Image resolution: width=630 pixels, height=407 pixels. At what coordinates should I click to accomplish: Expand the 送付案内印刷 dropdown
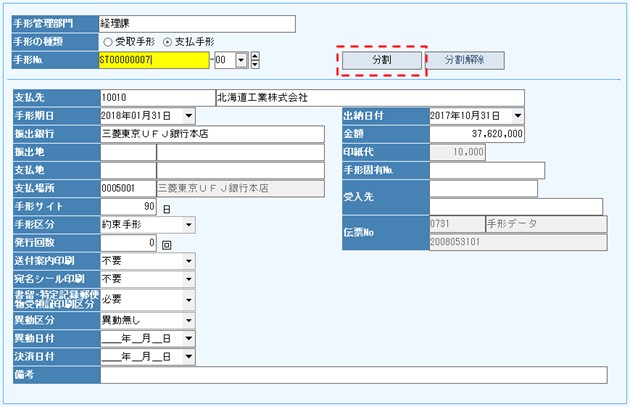coord(190,261)
